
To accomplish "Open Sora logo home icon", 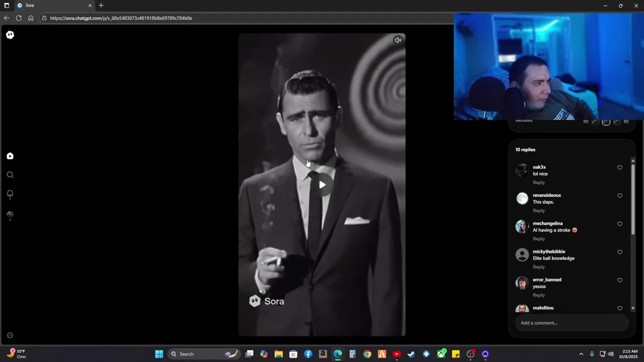I will coord(10,35).
